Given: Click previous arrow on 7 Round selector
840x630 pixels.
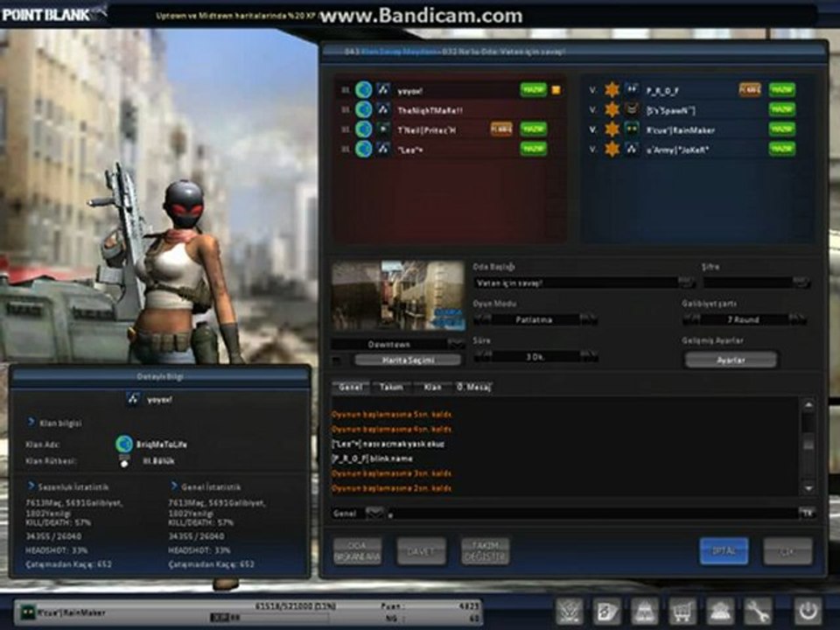Looking at the screenshot, I should click(691, 319).
